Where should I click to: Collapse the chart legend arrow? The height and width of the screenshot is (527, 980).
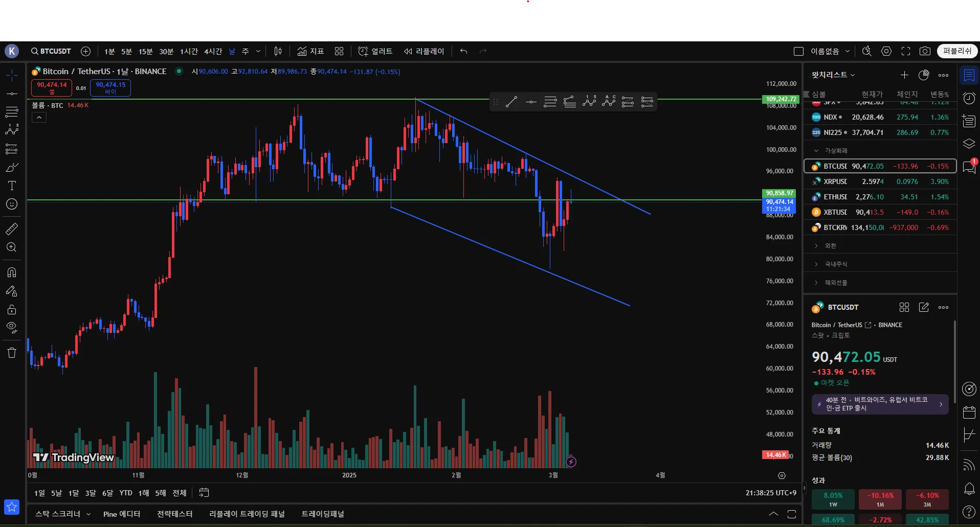click(x=39, y=118)
